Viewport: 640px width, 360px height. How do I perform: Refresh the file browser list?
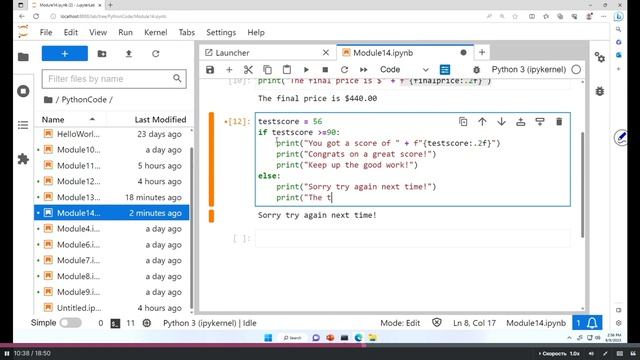point(156,53)
